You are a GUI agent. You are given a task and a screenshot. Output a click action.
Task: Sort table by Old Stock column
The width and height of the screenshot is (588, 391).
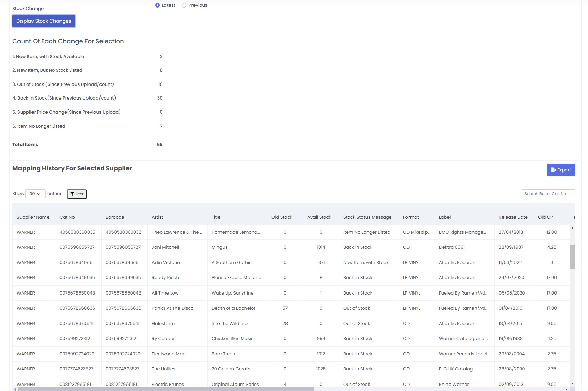[x=282, y=217]
